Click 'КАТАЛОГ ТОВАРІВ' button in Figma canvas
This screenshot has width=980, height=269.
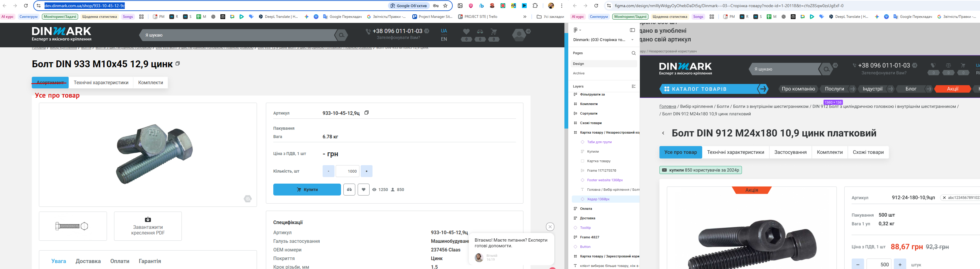[714, 89]
